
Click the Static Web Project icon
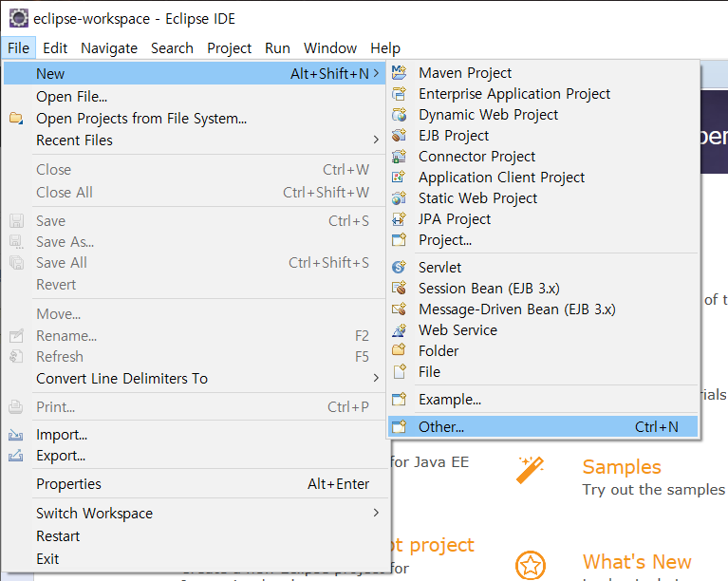pyautogui.click(x=399, y=198)
